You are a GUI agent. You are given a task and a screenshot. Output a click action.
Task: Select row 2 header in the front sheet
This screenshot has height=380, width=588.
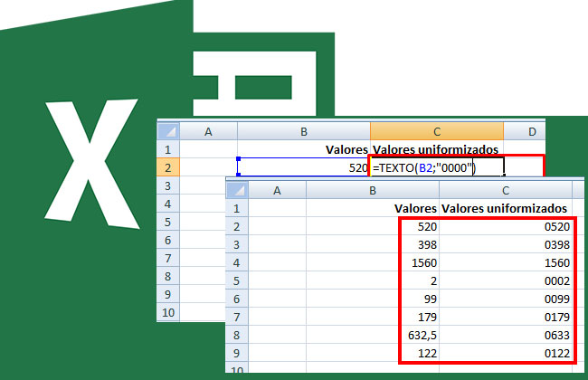point(237,226)
